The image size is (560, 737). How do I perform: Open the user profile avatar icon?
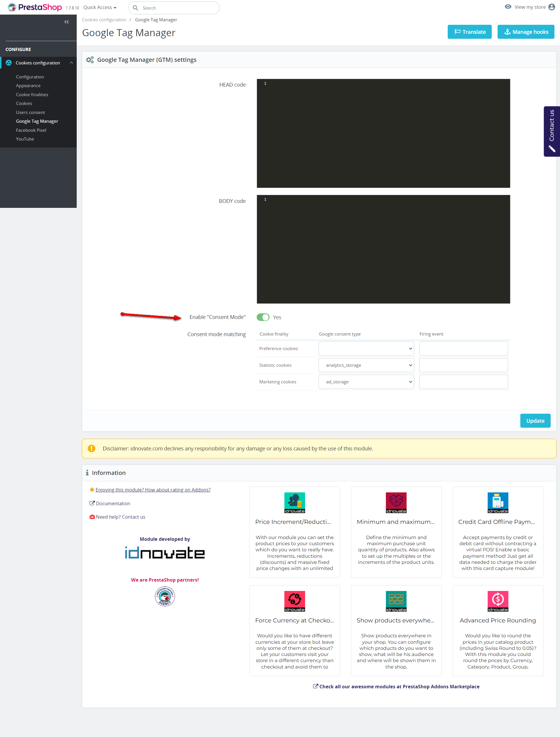tap(552, 7)
